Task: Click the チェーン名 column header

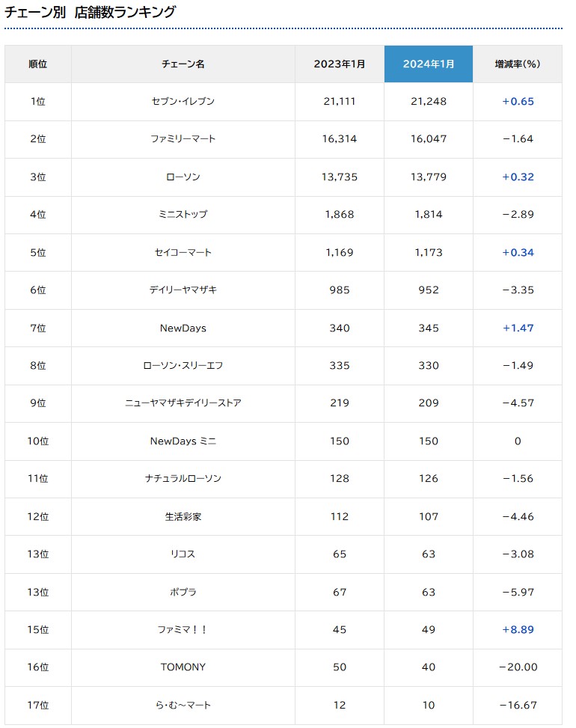Action: (x=183, y=64)
